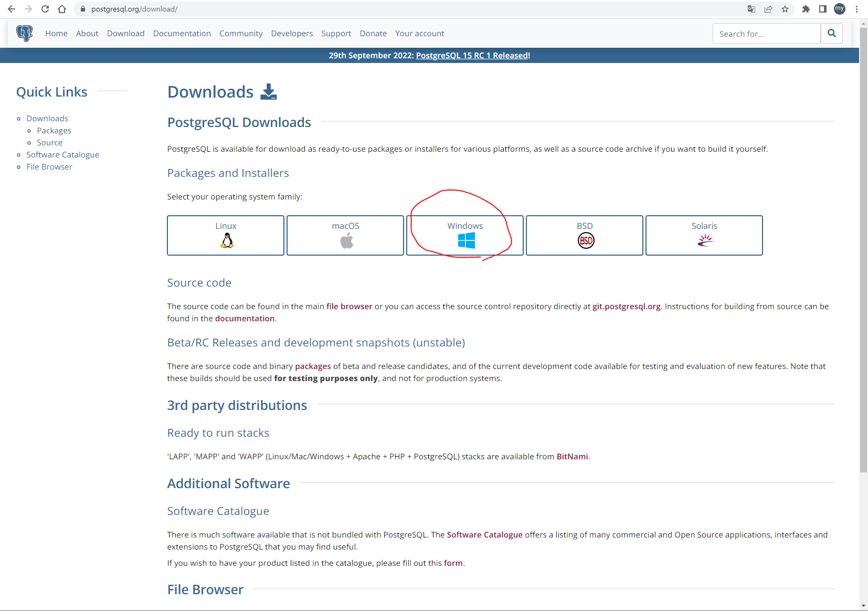Click the PostgreSQL Downloads heading
This screenshot has height=611, width=868.
coord(239,122)
